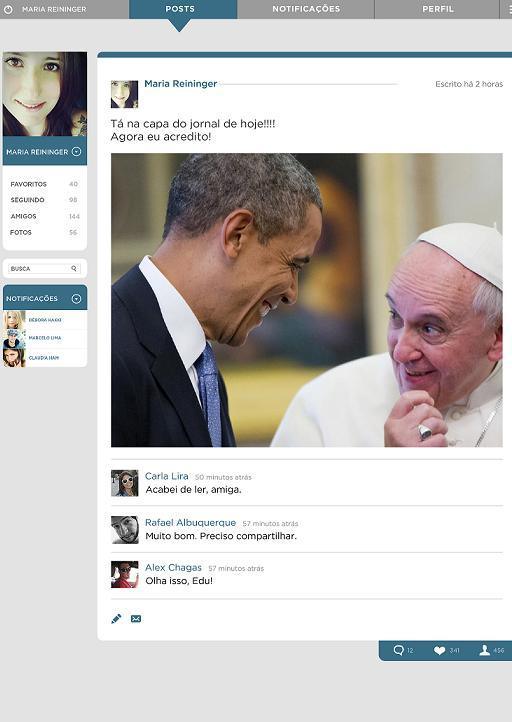512x722 pixels.
Task: Open the Fotos section
Action: click(x=45, y=233)
